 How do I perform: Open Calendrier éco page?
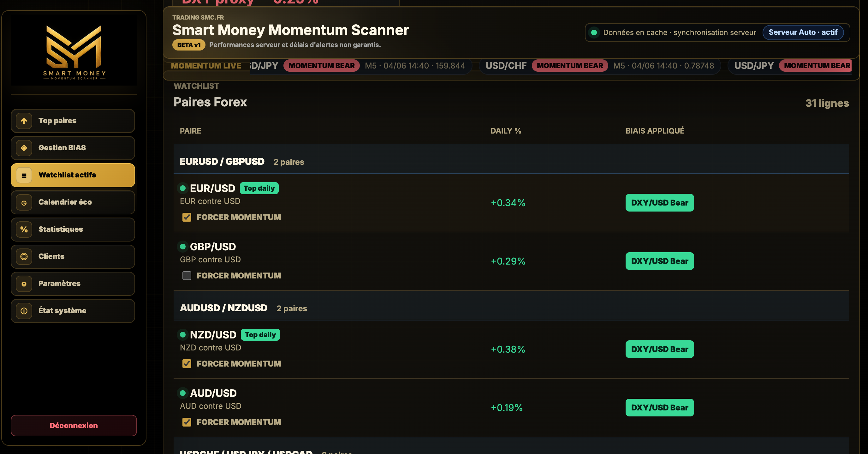[73, 203]
